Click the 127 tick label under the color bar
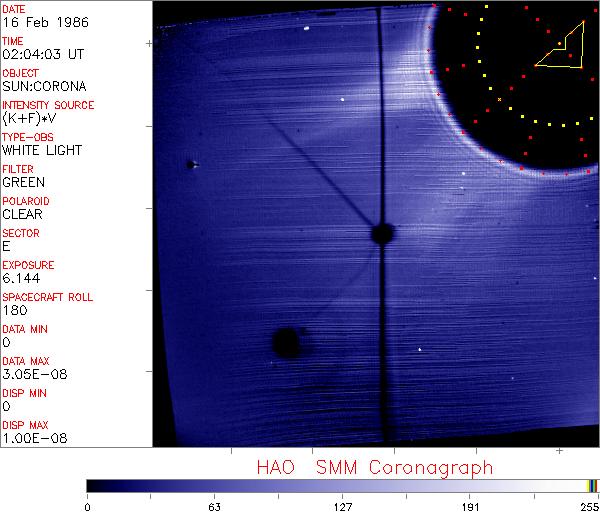Image resolution: width=600 pixels, height=512 pixels. point(343,505)
